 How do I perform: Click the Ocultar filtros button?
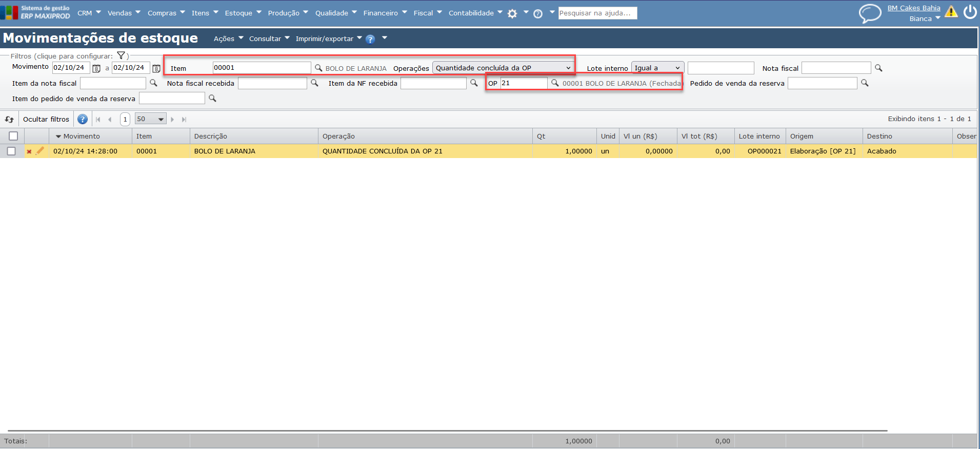tap(46, 119)
